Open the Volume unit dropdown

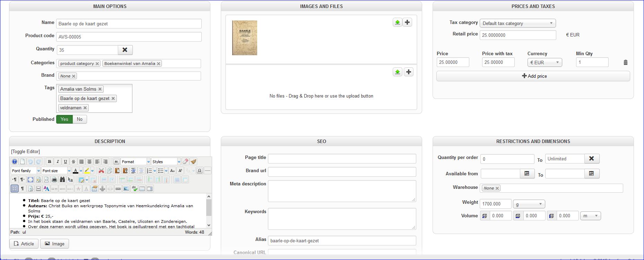pyautogui.click(x=591, y=216)
